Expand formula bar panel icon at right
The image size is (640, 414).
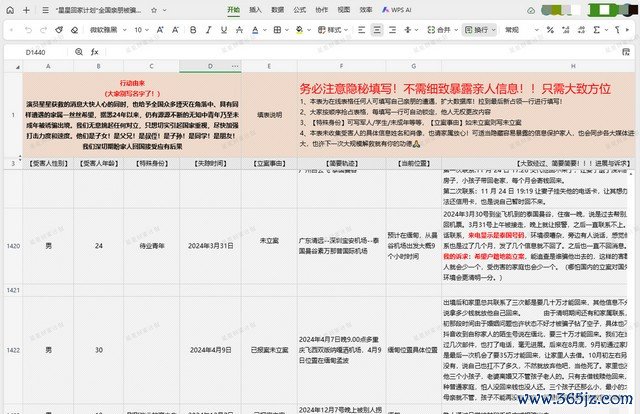626,52
